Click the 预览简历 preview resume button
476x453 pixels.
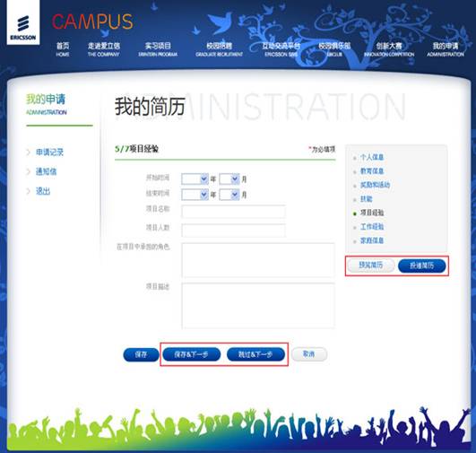370,266
